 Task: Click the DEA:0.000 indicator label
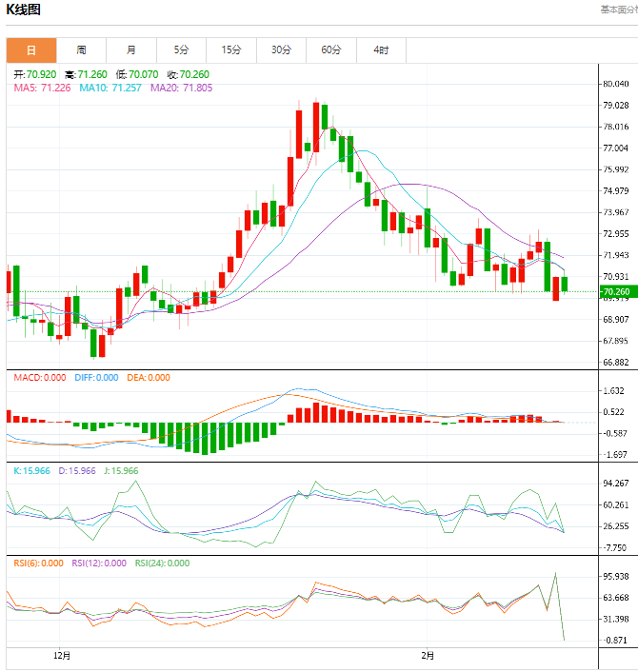(149, 378)
